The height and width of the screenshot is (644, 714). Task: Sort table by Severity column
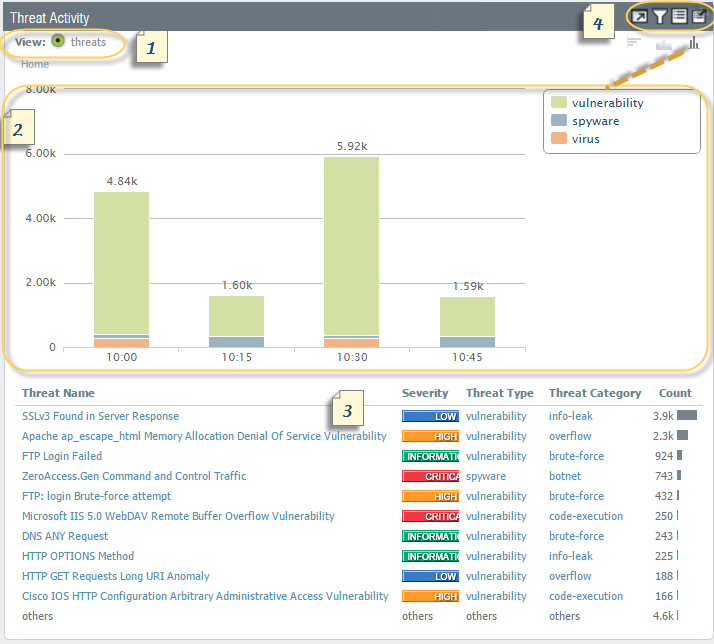[425, 393]
